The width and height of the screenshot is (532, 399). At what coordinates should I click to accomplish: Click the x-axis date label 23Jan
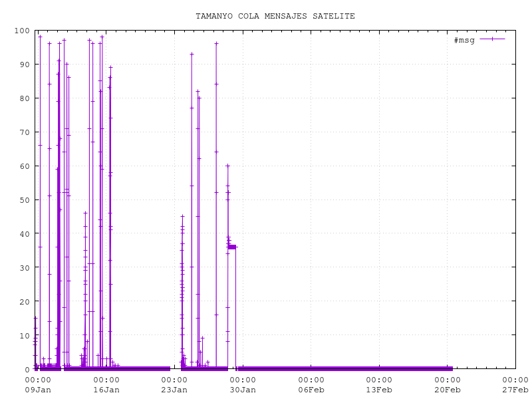click(174, 390)
